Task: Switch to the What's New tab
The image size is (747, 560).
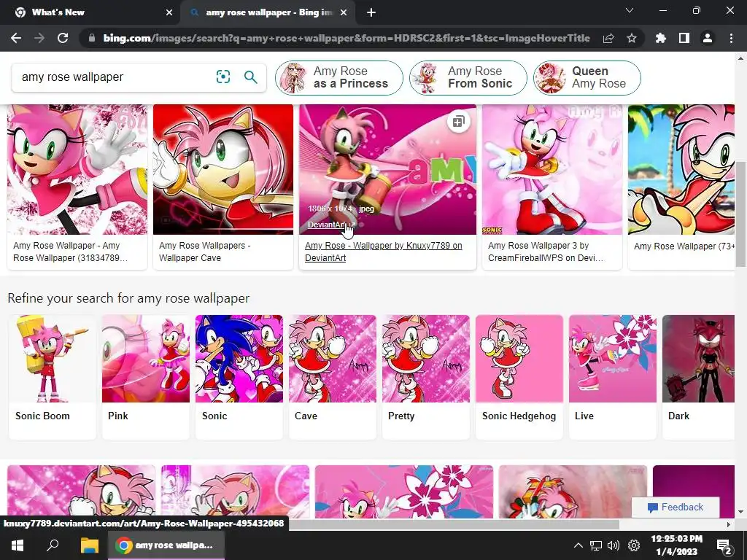Action: click(x=90, y=12)
